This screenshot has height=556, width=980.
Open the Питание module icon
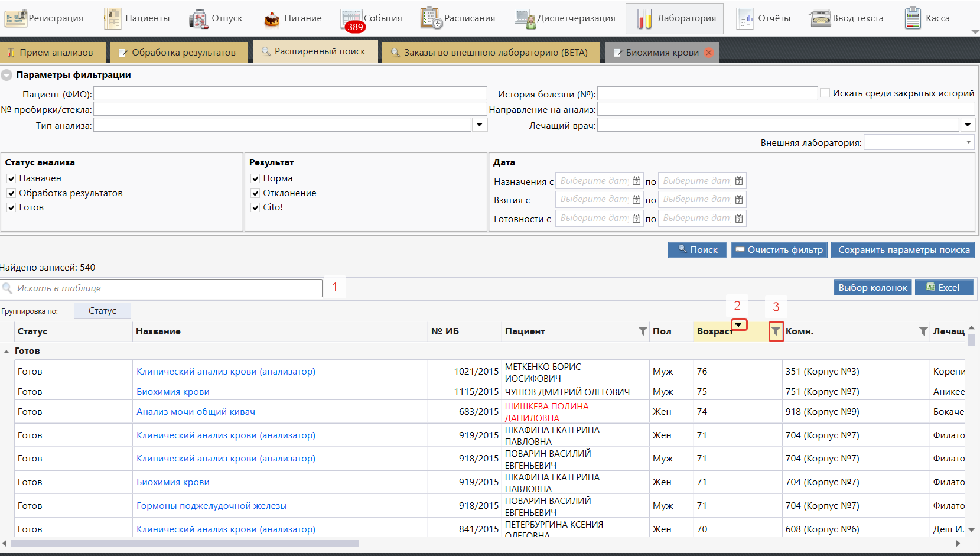click(272, 19)
